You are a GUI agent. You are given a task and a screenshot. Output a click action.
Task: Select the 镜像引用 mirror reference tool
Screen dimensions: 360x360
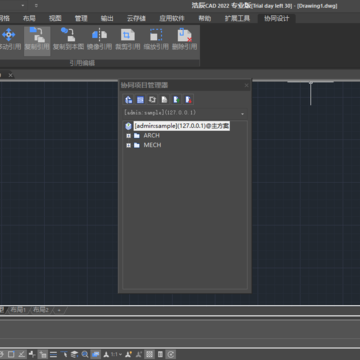99,39
